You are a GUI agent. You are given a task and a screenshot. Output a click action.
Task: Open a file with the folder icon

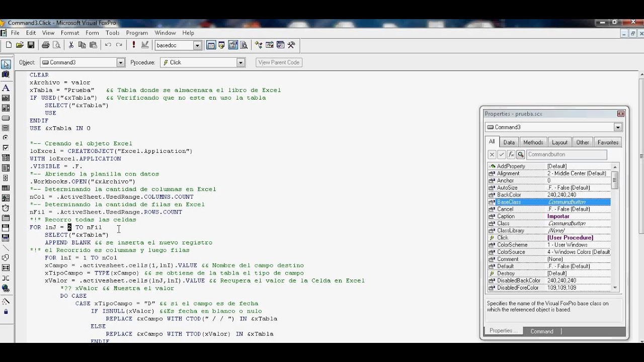click(x=20, y=45)
